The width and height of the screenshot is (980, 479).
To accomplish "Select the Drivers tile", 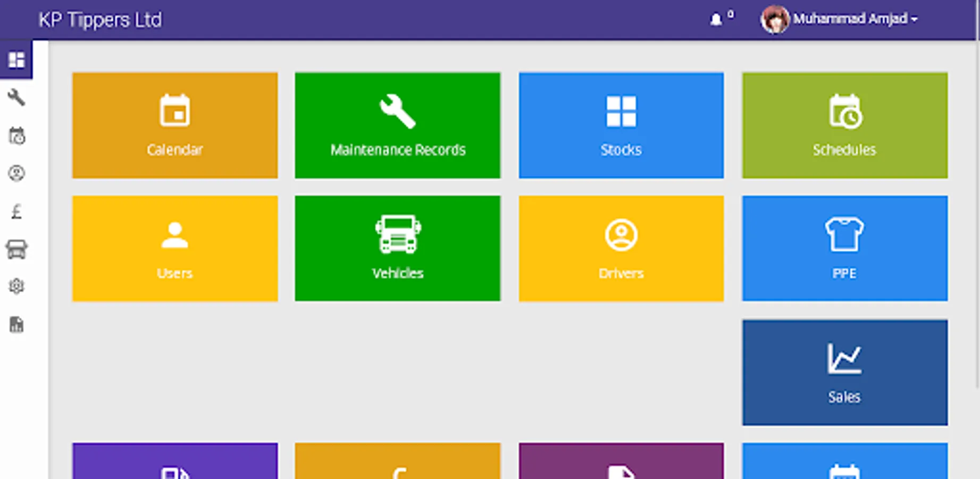I will 621,249.
